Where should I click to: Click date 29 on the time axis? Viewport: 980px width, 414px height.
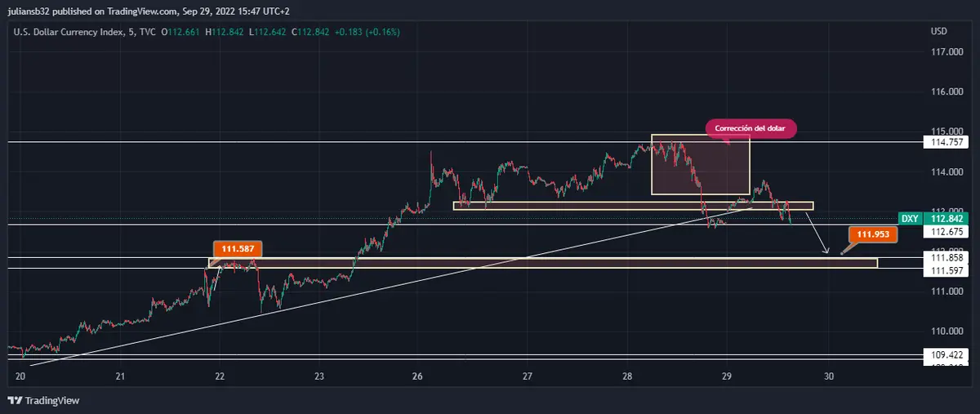point(727,376)
